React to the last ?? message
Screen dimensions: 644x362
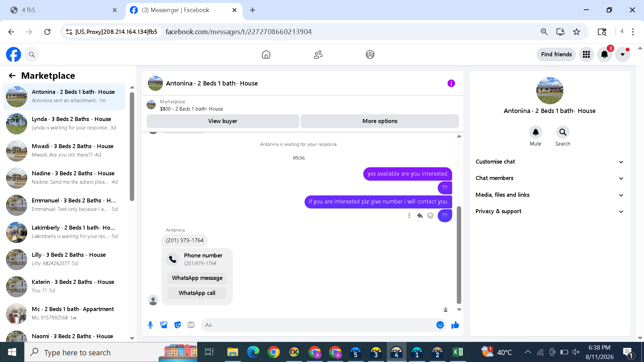[x=430, y=216]
